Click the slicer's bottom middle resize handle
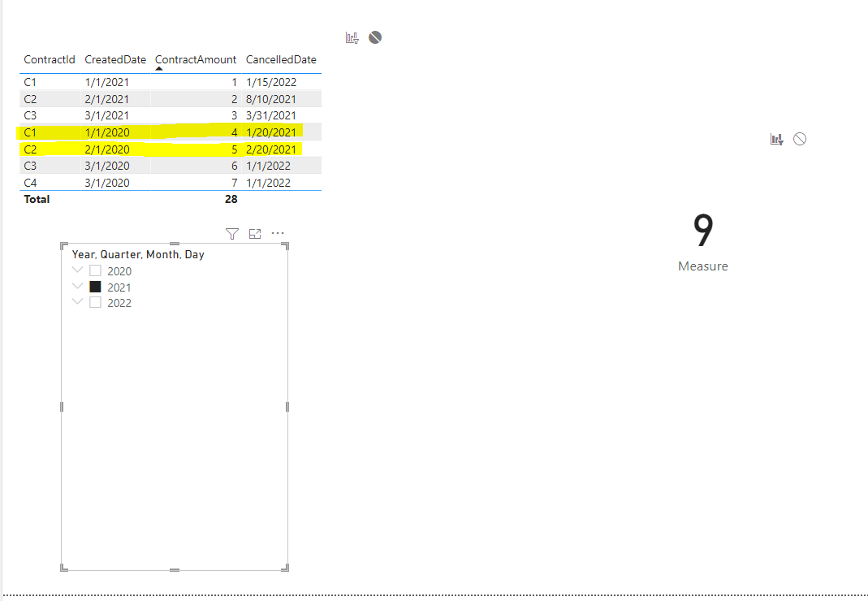Screen dimensions: 868x601 coord(175,569)
